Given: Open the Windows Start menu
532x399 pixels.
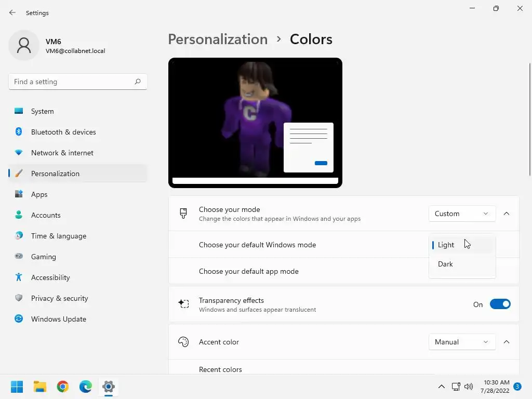Looking at the screenshot, I should coord(17,387).
